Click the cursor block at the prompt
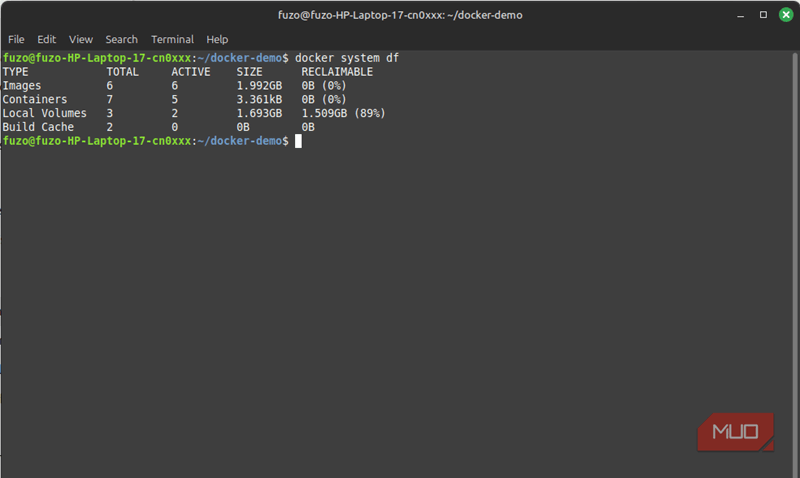Viewport: 800px width, 478px height. pos(298,142)
